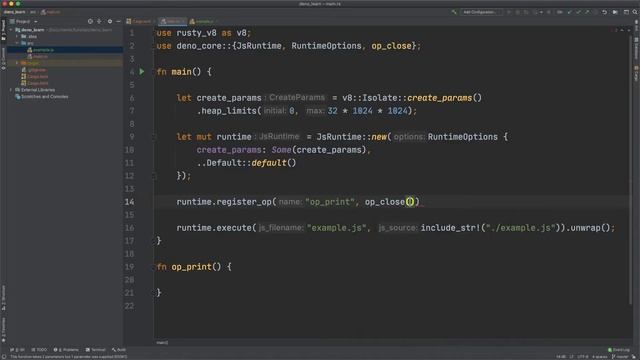Open the Event Log from status bar

619,350
